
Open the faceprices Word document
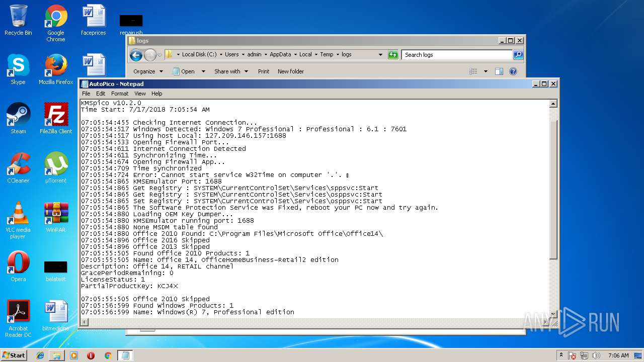[x=94, y=20]
